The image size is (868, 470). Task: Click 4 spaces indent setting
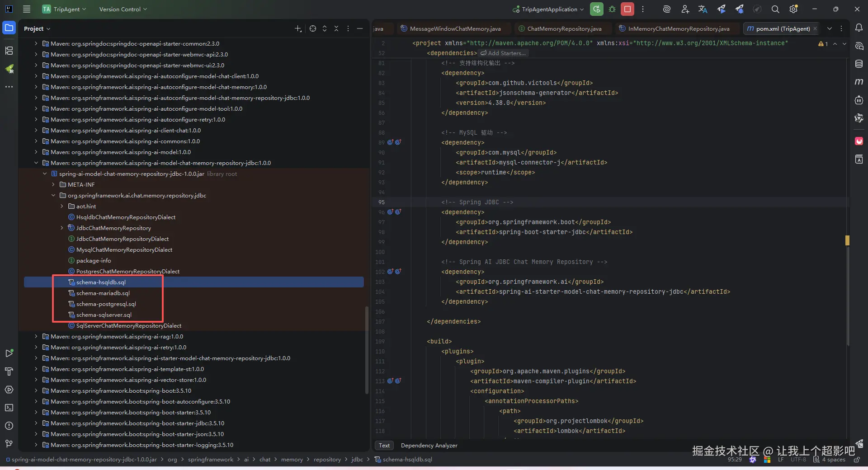click(x=834, y=460)
